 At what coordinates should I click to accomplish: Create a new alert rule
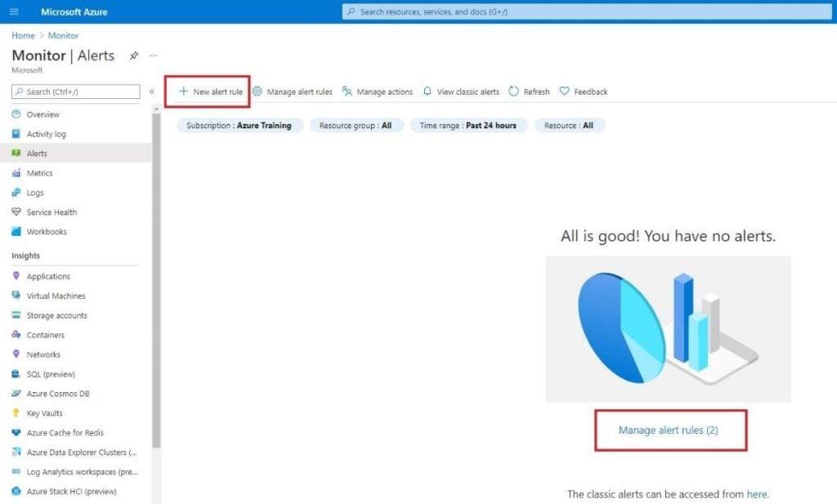(x=208, y=91)
